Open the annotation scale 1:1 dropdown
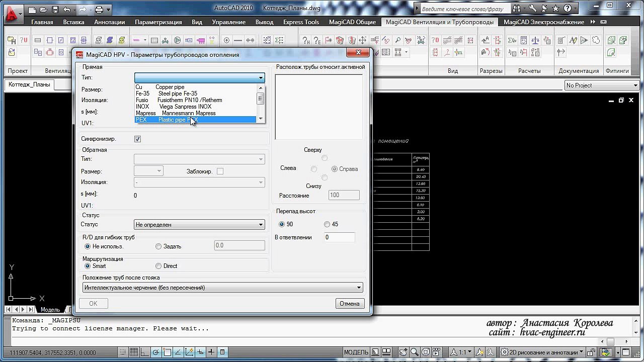This screenshot has width=644, height=362. click(462, 352)
